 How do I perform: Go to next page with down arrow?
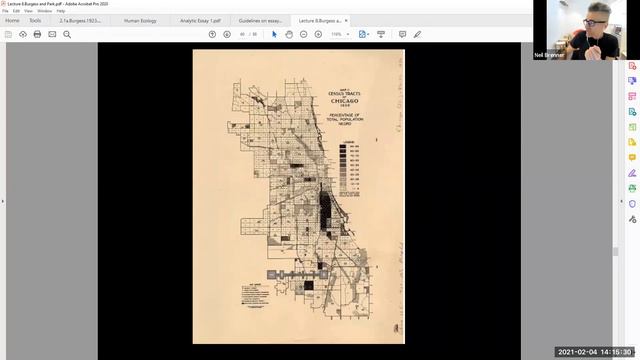click(227, 34)
